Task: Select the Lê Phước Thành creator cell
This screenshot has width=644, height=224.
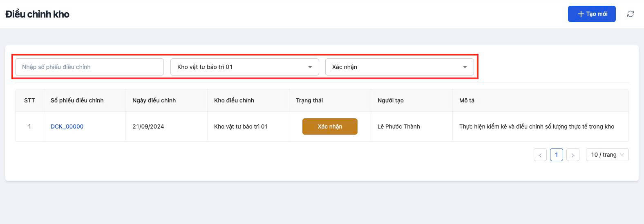Action: coord(399,126)
